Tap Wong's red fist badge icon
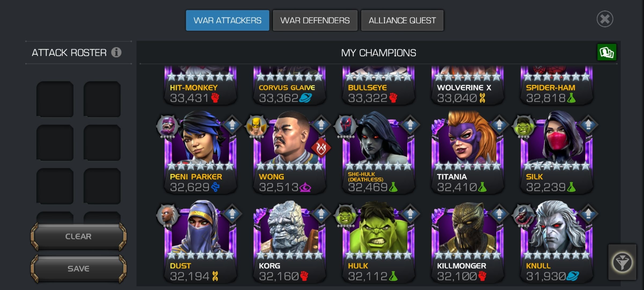 [321, 148]
